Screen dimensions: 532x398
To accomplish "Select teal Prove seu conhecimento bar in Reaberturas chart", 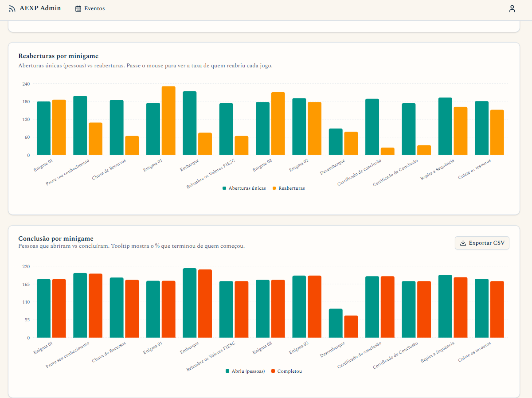I will [x=80, y=125].
